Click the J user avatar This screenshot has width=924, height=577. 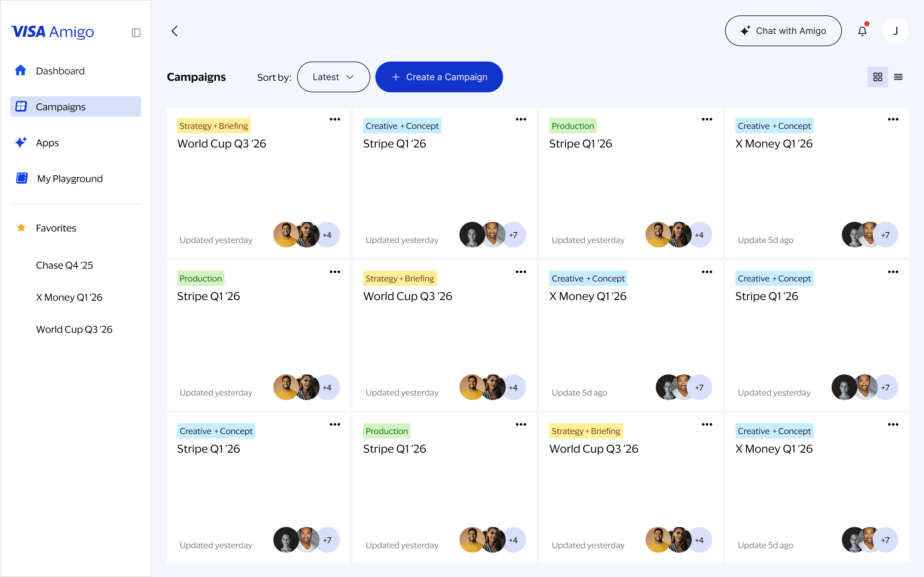[x=895, y=31]
